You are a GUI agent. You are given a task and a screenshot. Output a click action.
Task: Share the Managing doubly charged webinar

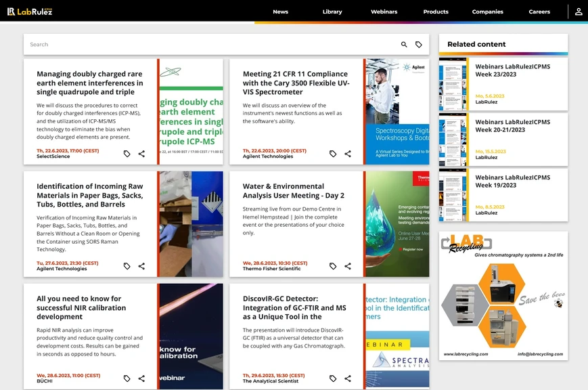pyautogui.click(x=141, y=154)
